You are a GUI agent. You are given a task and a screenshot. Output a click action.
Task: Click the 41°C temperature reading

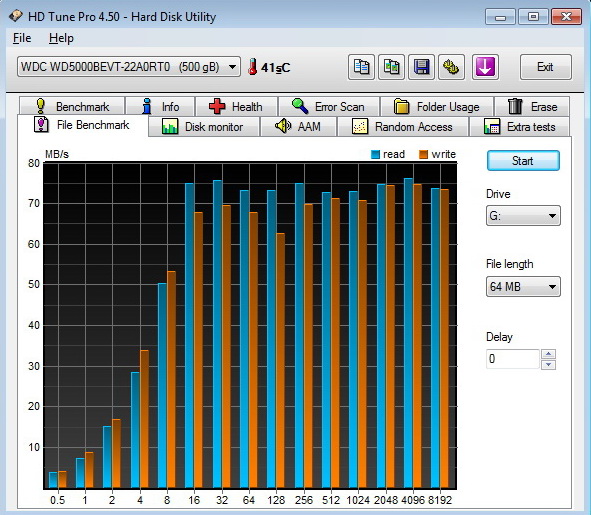point(275,67)
